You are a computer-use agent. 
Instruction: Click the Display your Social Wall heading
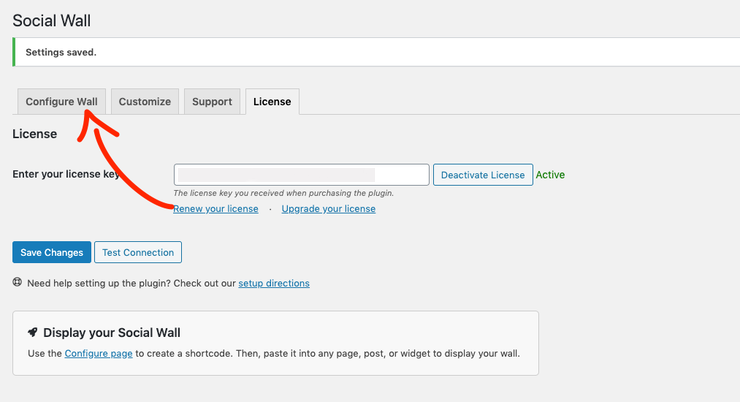(x=112, y=333)
